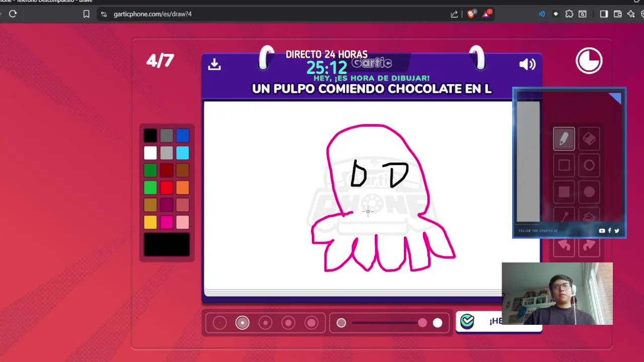
Task: Select the pencil drawing tool
Action: pos(563,139)
